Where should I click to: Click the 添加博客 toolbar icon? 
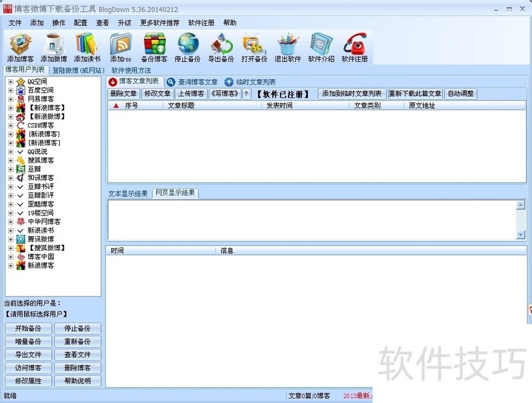pyautogui.click(x=20, y=45)
